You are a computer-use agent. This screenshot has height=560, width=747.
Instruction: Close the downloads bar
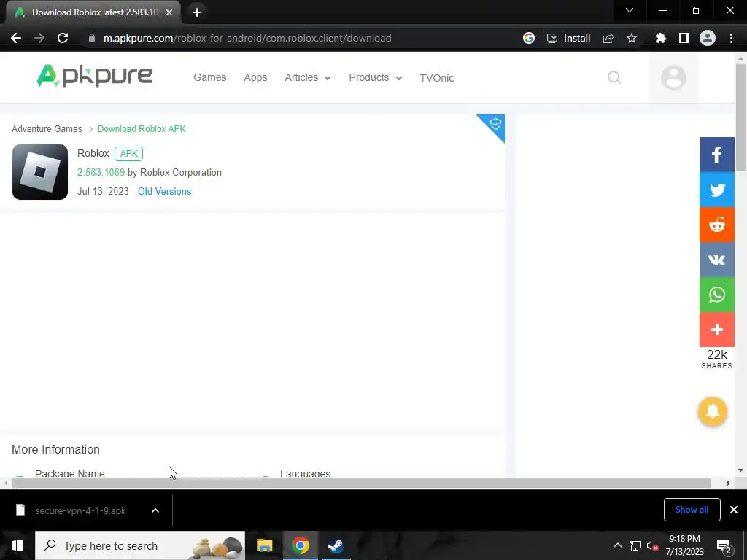click(734, 510)
